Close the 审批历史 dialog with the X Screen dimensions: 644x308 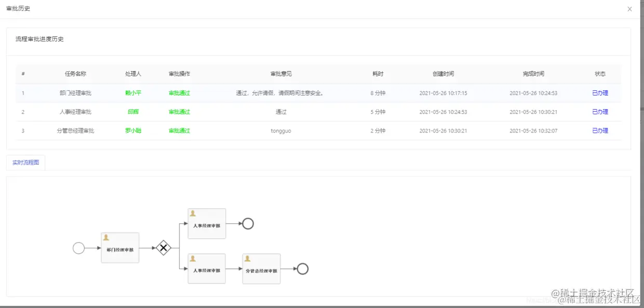(x=629, y=9)
